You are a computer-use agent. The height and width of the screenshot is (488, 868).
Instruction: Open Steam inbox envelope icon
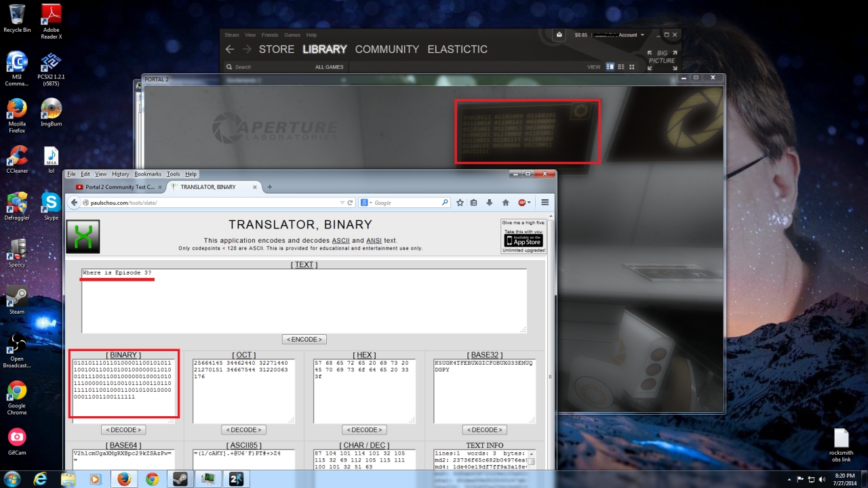559,35
